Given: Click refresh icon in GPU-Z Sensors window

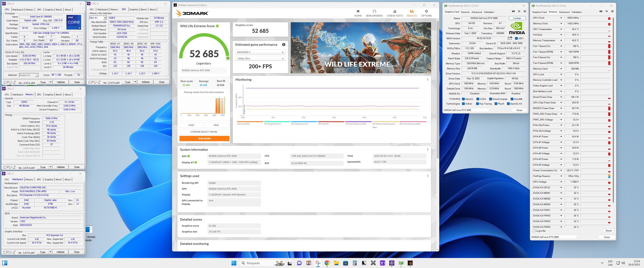Looking at the screenshot, I should coord(606,11).
